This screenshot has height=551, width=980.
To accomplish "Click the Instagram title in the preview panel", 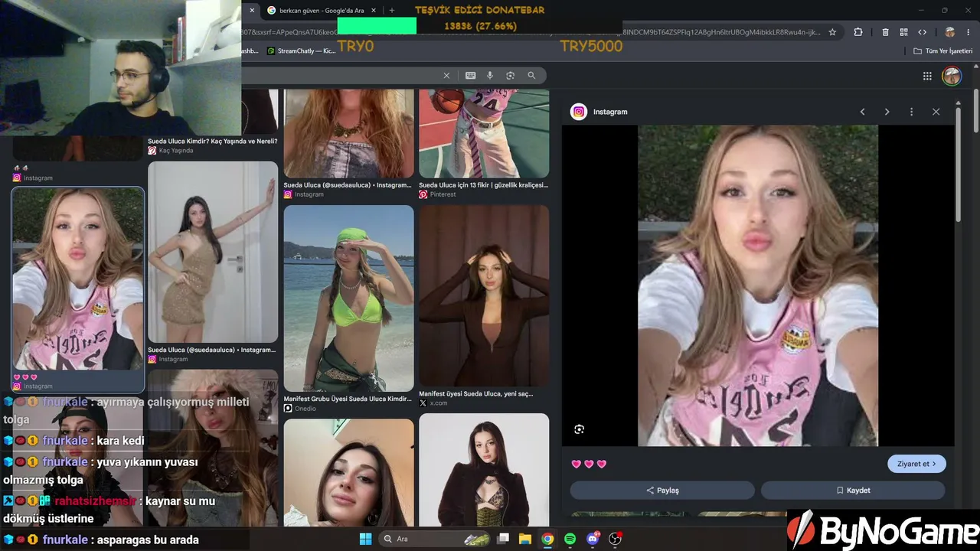I will point(610,112).
